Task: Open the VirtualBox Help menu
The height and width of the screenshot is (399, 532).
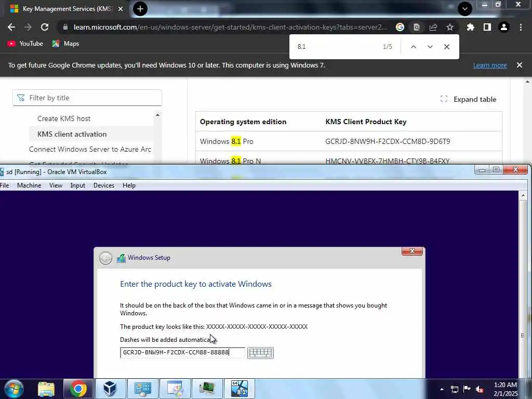Action: pos(129,185)
